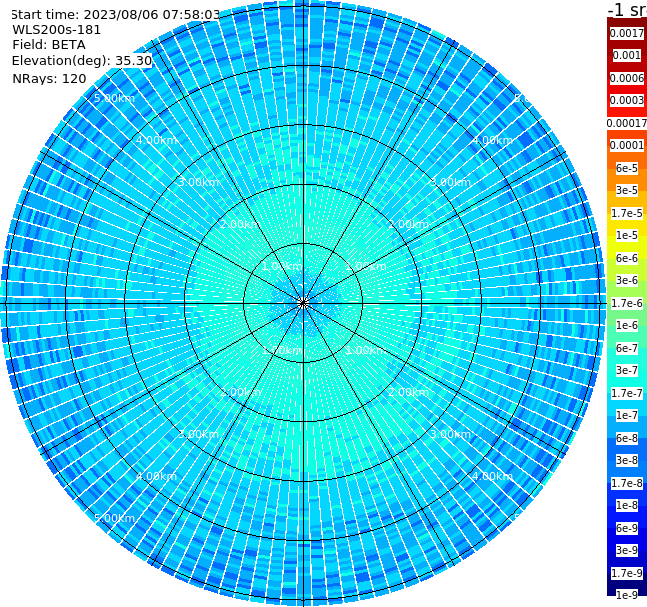Click the 0.001 colorbar tick label
This screenshot has height=607, width=647.
(x=627, y=56)
